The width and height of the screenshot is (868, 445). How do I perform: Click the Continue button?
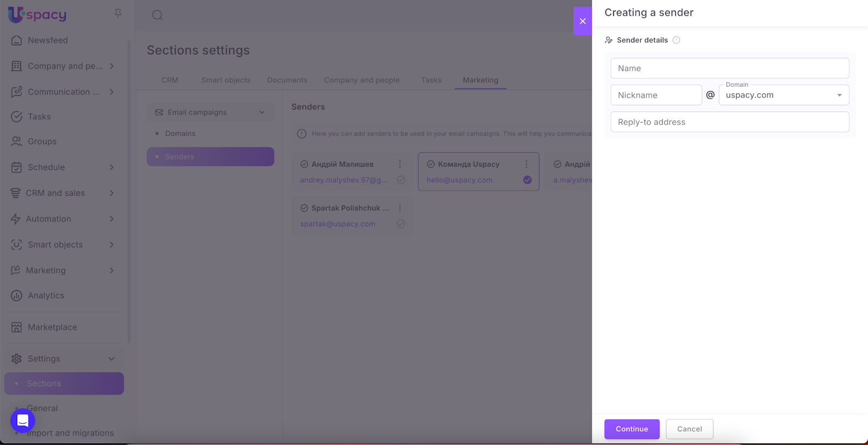click(x=631, y=429)
